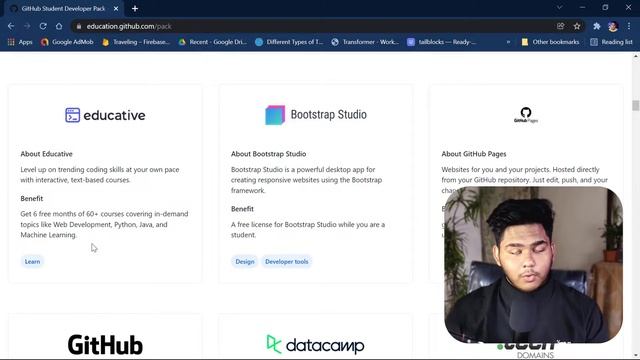
Task: Open the Recent - Google Drive bookmark
Action: tap(213, 42)
